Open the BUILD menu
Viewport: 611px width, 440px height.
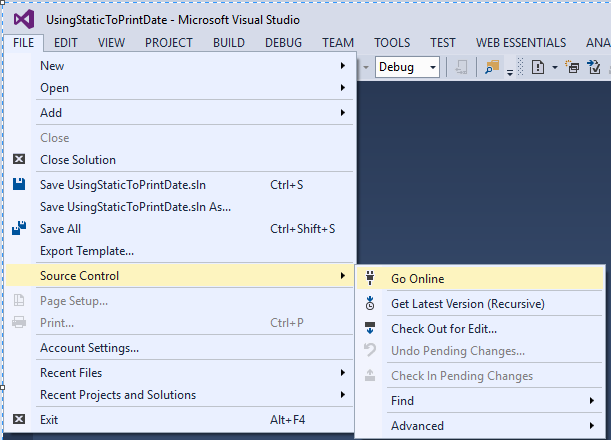(x=229, y=43)
